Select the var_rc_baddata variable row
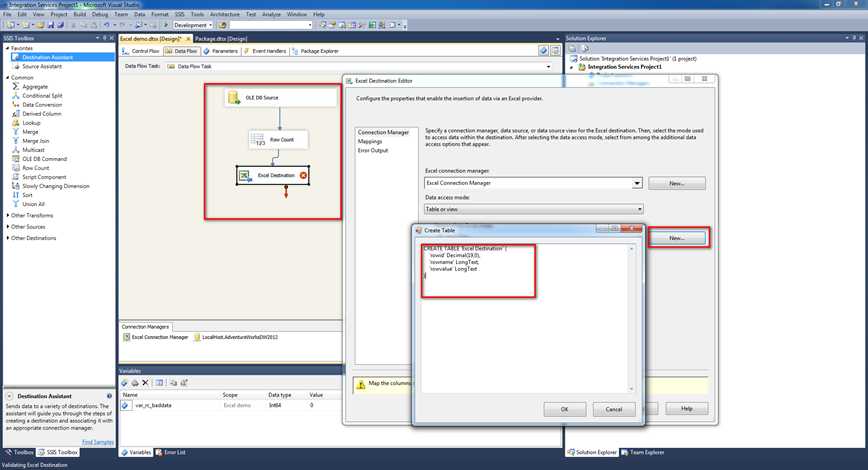Image resolution: width=868 pixels, height=470 pixels. pos(230,405)
